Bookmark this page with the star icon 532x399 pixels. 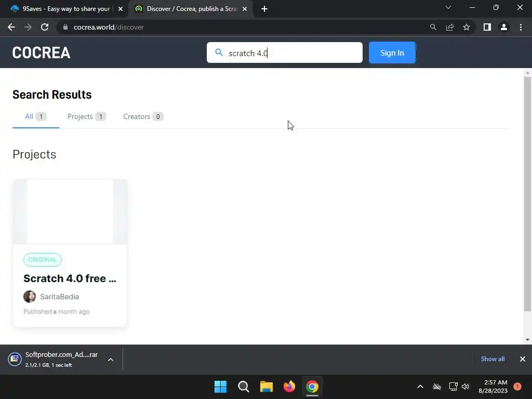tap(467, 27)
